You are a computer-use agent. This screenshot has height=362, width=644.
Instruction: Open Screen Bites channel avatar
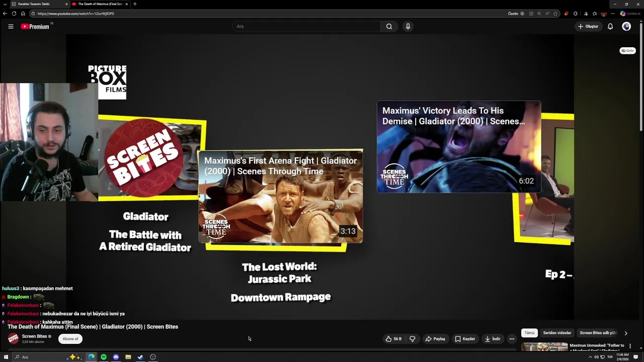13,338
